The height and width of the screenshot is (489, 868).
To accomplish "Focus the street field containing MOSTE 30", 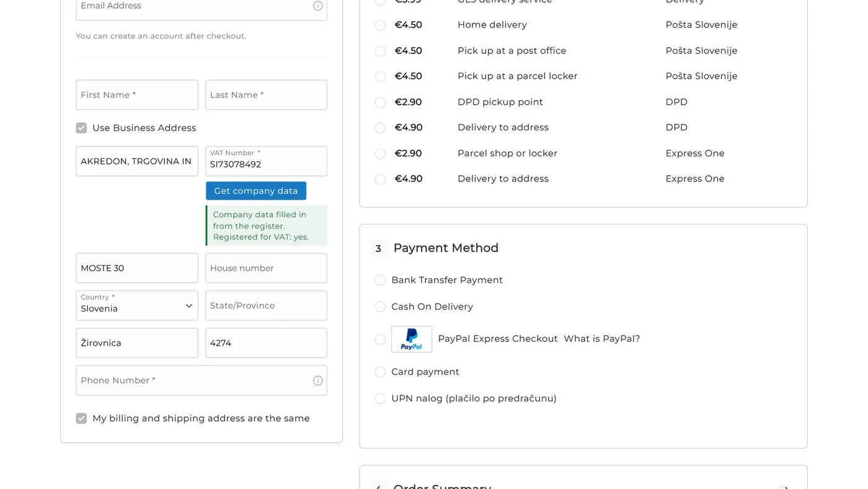I will (x=137, y=268).
